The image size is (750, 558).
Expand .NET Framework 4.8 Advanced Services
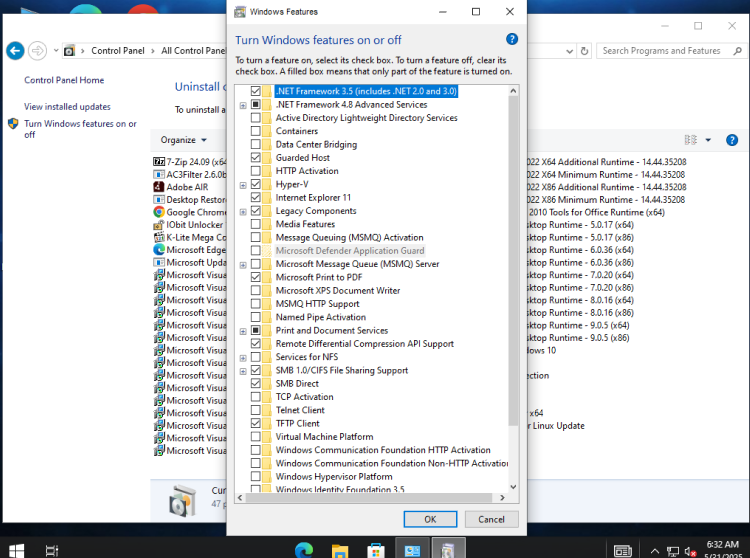point(243,105)
